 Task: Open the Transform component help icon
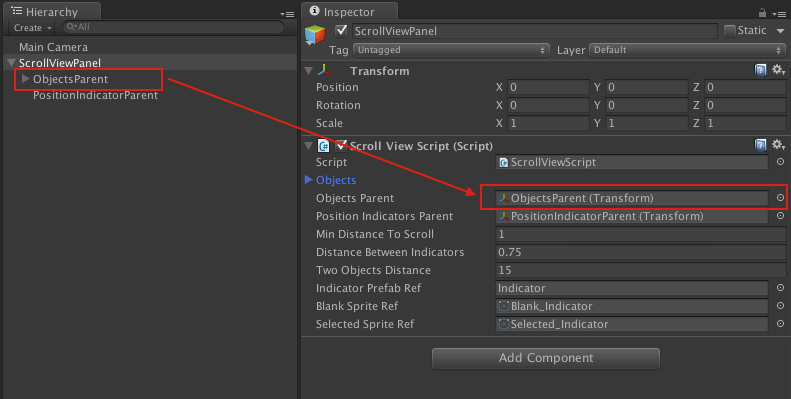760,70
